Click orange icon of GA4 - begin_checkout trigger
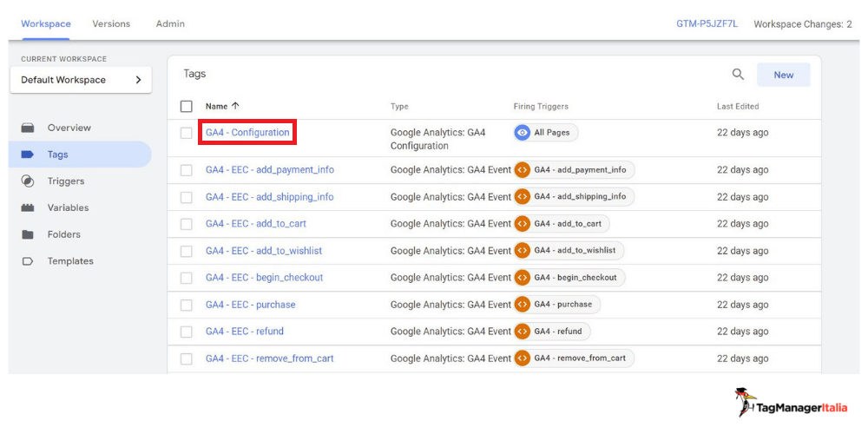The width and height of the screenshot is (868, 434). [x=522, y=278]
